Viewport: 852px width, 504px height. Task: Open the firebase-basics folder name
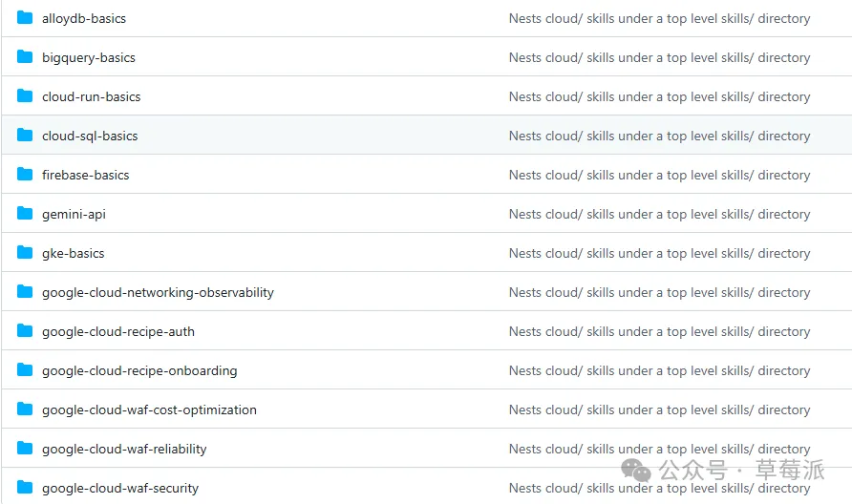86,175
